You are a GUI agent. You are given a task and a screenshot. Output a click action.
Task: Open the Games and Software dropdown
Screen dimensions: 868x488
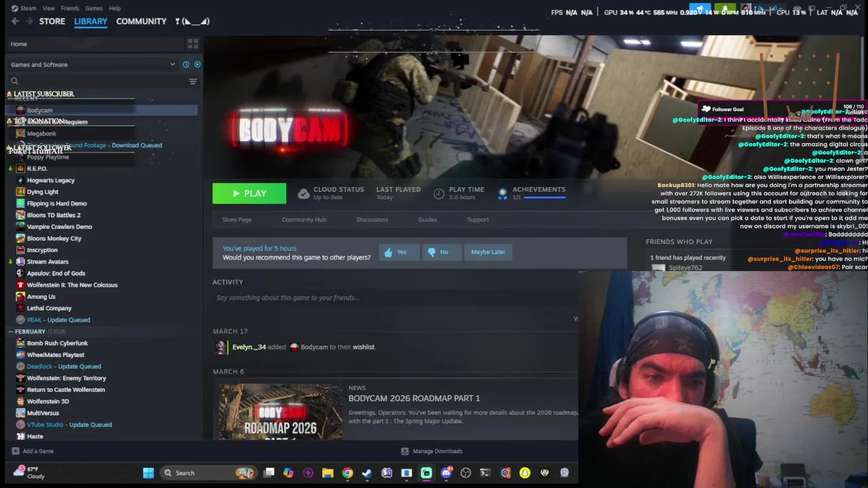[93, 64]
